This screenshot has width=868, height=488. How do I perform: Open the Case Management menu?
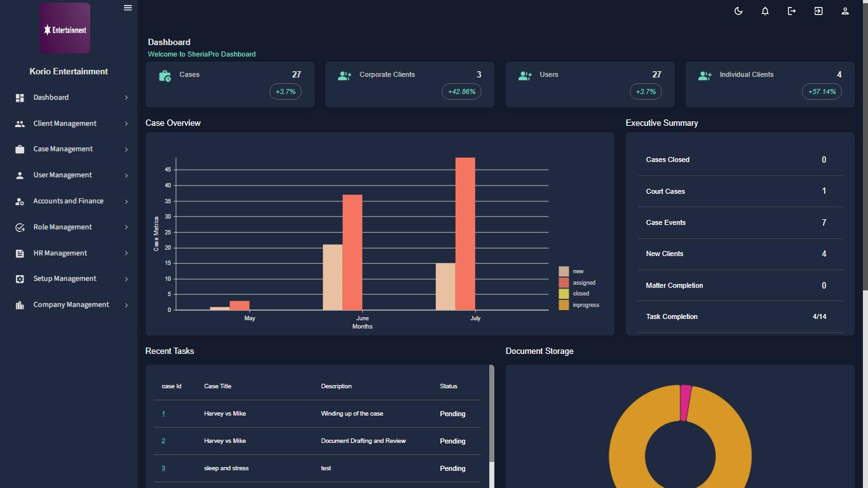(x=63, y=149)
